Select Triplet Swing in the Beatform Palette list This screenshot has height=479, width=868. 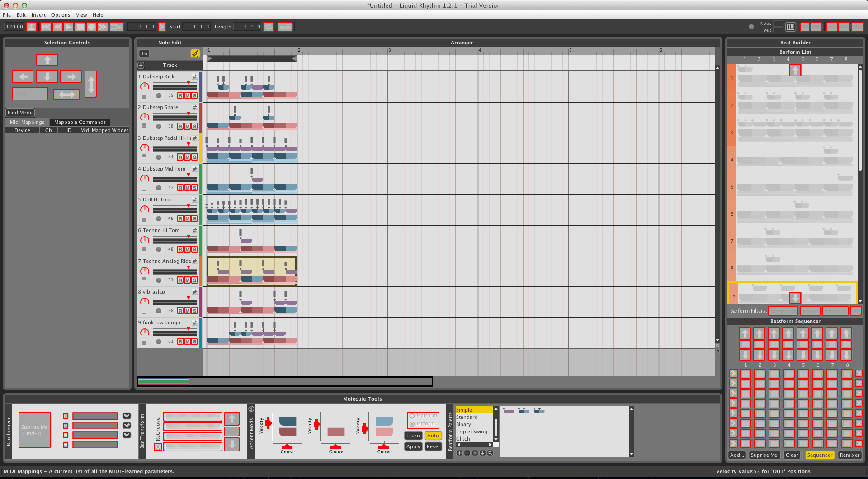472,432
